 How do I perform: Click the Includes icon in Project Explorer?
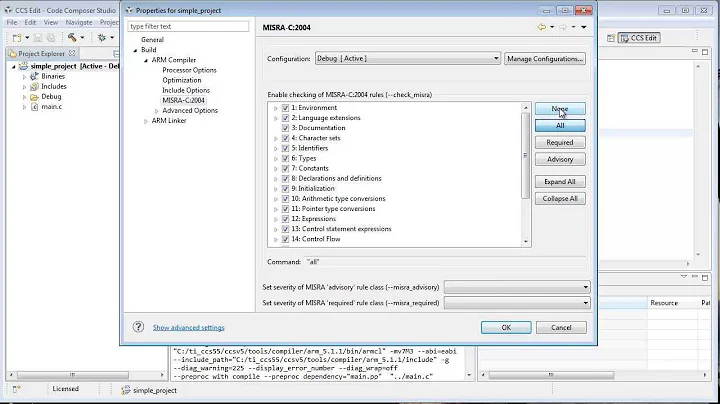[34, 86]
